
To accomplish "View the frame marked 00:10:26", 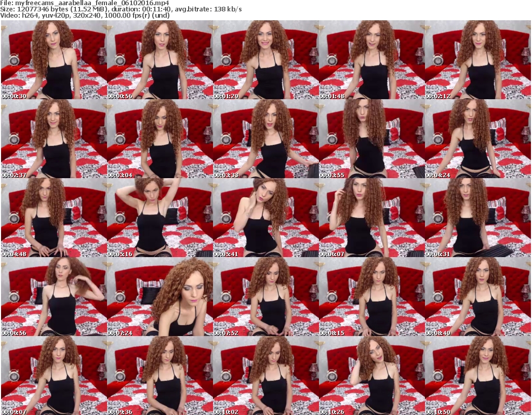I will click(372, 376).
